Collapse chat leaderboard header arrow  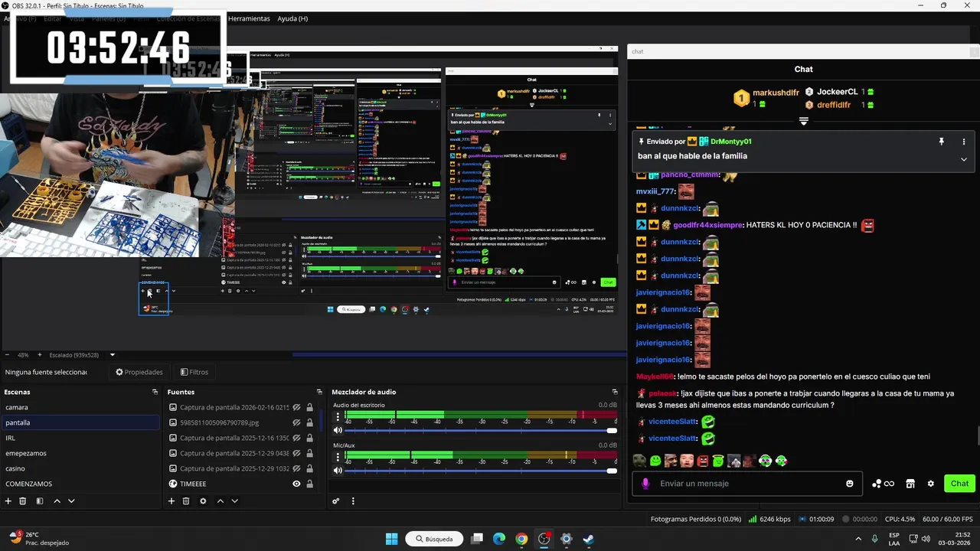803,121
